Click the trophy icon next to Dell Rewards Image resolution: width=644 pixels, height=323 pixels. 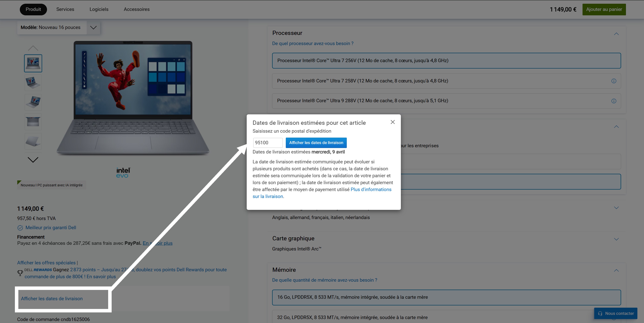point(20,273)
